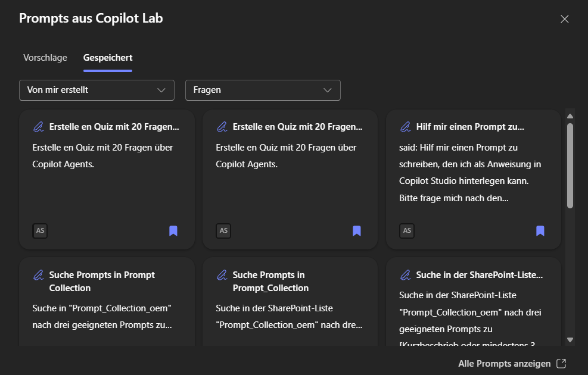Click the AS avatar on "Hilf mir einen Prompt" card

coord(407,231)
